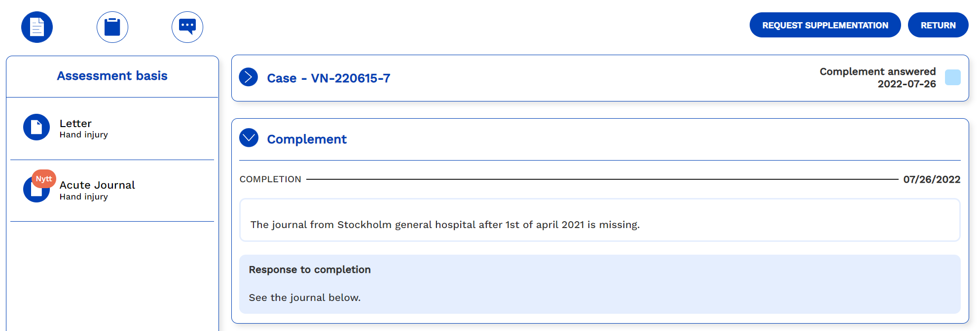Open the Letter Hand injury entry
The height and width of the screenshot is (331, 980).
coord(112,129)
